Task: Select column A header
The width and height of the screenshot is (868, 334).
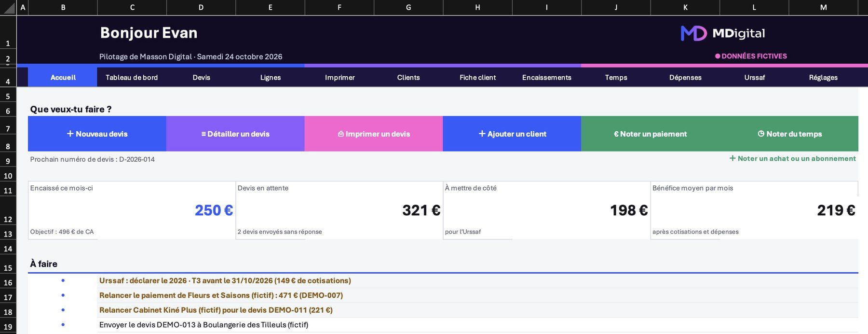Action: pos(22,7)
